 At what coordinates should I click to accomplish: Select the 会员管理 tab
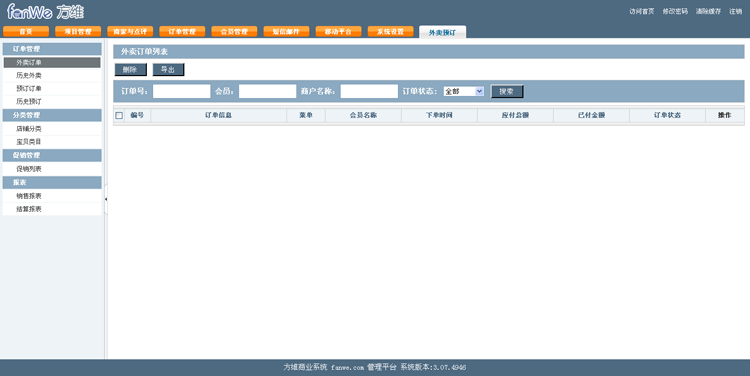coord(234,32)
